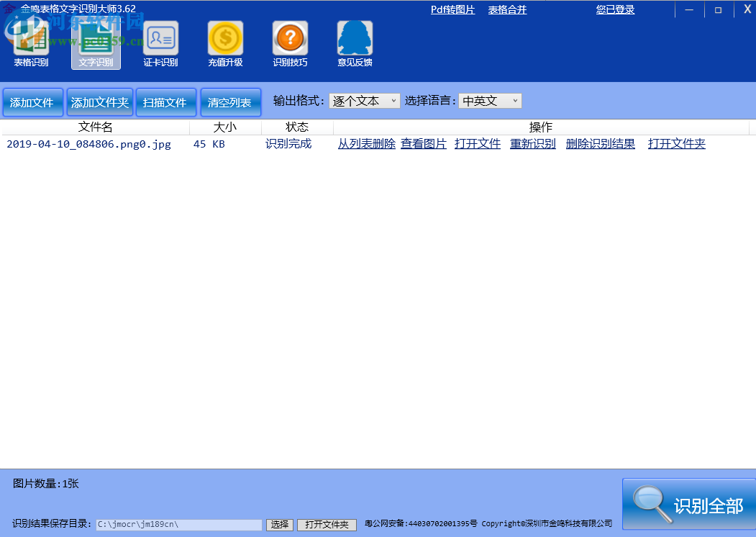View 识别技巧 (recognition tips)

pos(290,43)
